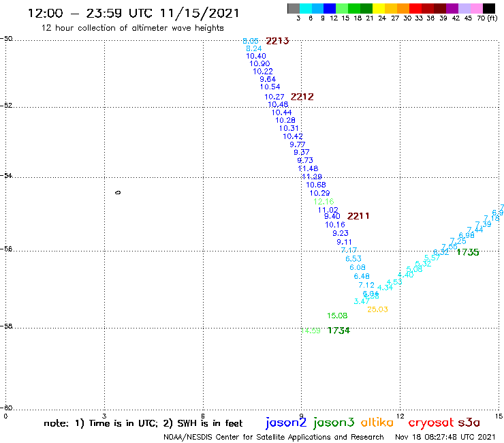Image resolution: width=504 pixels, height=443 pixels.
Task: Click the wave height value 9.23
Action: [x=341, y=233]
